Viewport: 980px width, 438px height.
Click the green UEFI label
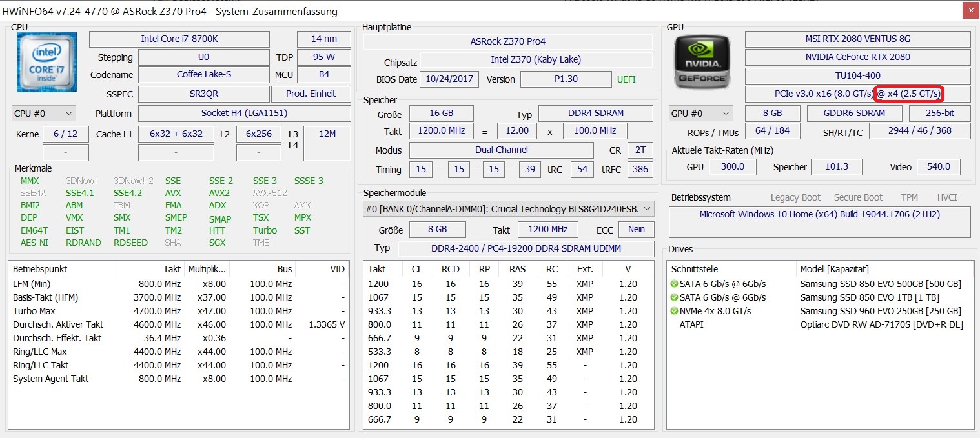pyautogui.click(x=626, y=79)
